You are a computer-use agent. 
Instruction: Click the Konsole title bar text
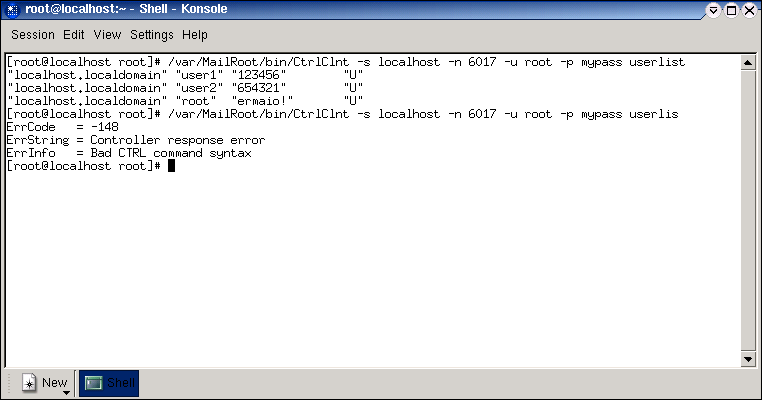(126, 9)
